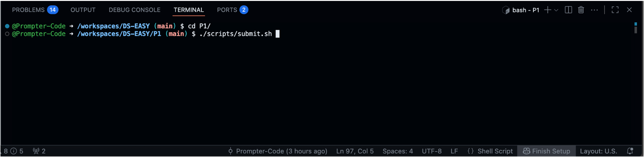The width and height of the screenshot is (644, 157).
Task: Open the UTF-8 encoding selector
Action: [432, 151]
